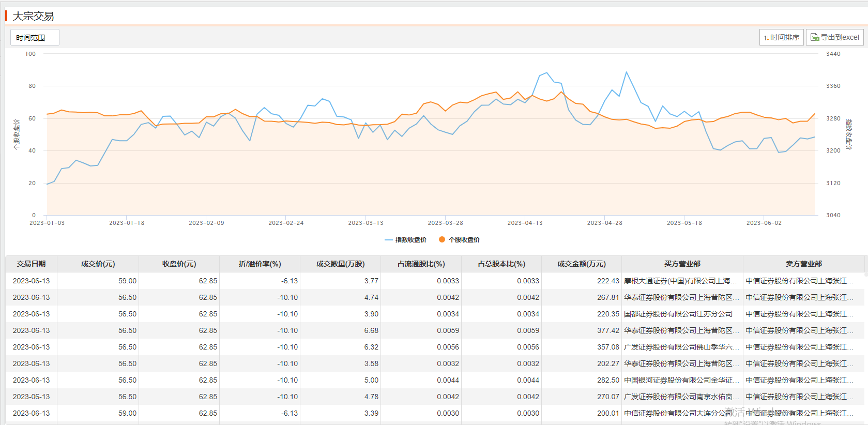
Task: Click the 占总股本比(%) column header
Action: click(501, 264)
